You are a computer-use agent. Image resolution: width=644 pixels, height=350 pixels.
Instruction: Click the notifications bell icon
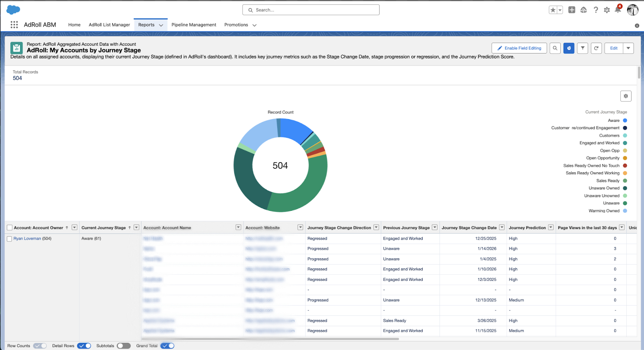pyautogui.click(x=618, y=10)
